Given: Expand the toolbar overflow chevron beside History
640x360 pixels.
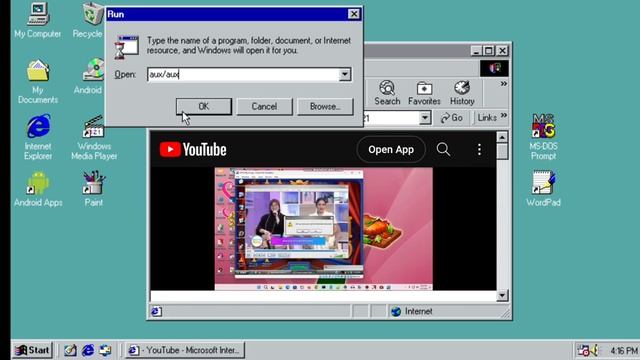Looking at the screenshot, I should (504, 84).
